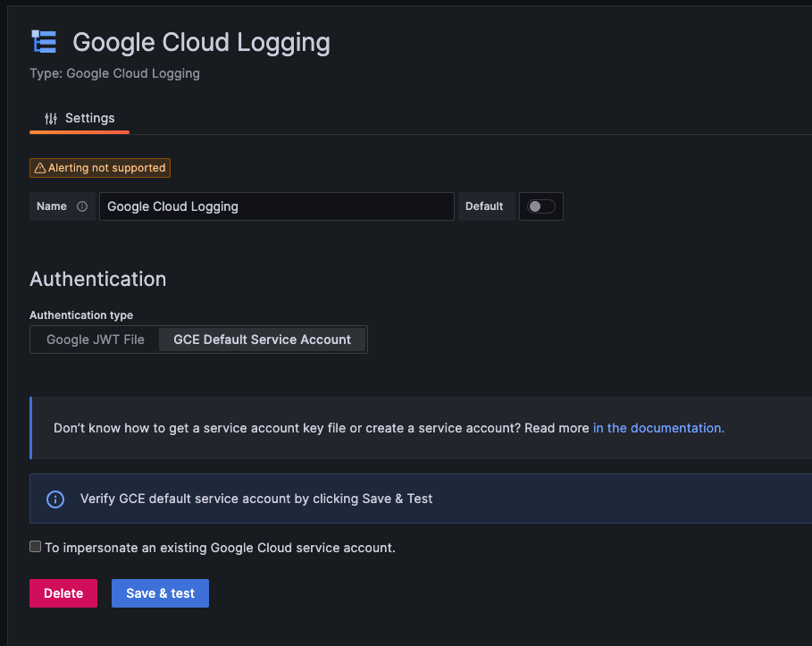Click the 'Type: Google Cloud Logging' subtitle
The image size is (812, 646).
coord(114,73)
